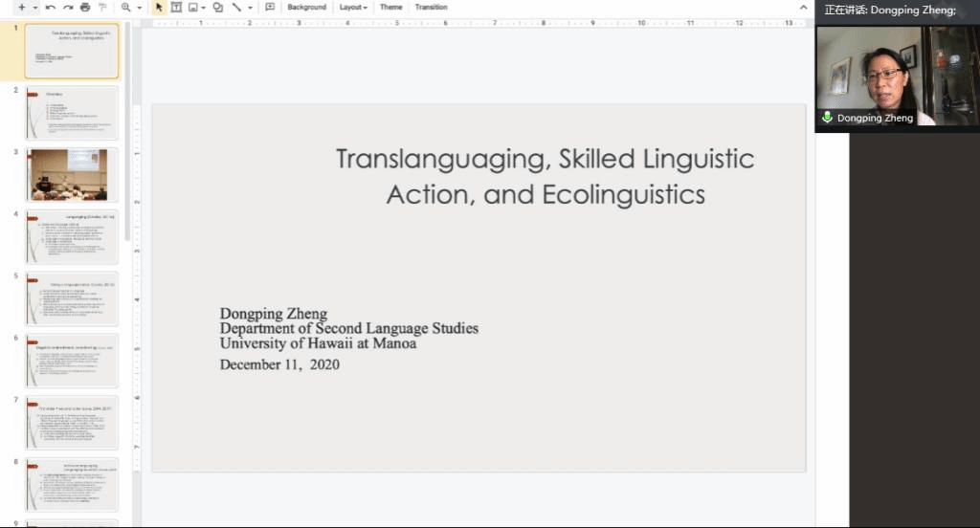
Task: Click the add comment icon
Action: point(270,7)
